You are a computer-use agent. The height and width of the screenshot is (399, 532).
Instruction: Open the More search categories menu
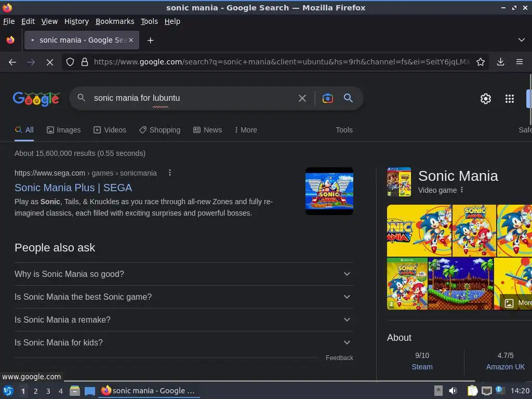[x=246, y=130]
